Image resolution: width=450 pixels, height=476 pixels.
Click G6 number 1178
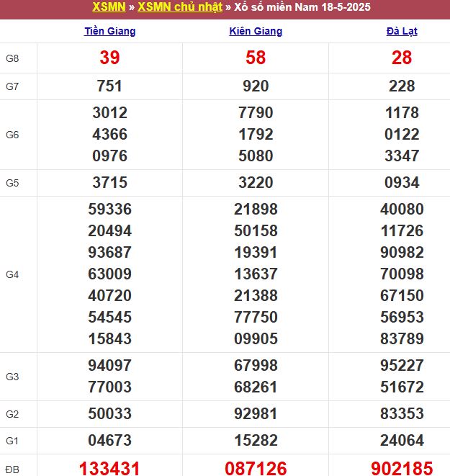point(402,112)
